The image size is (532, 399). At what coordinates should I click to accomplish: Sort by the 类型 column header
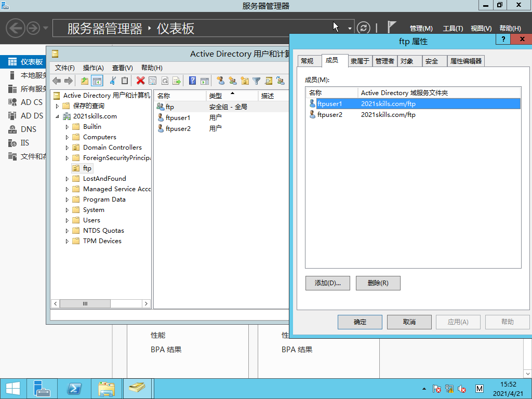(x=232, y=96)
